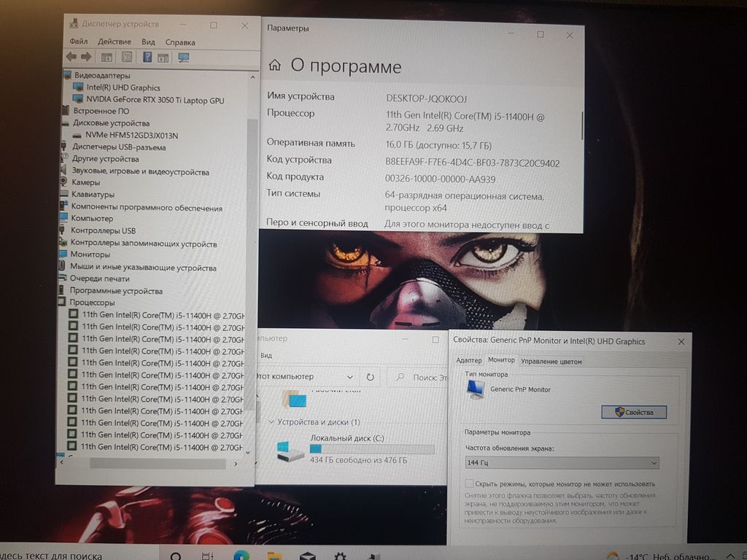This screenshot has height=560, width=747.
Task: Click the weather widget -14°C
Action: [x=659, y=555]
